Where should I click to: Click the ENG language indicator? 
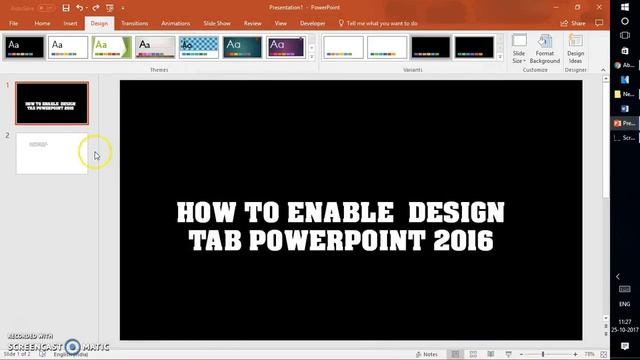625,304
